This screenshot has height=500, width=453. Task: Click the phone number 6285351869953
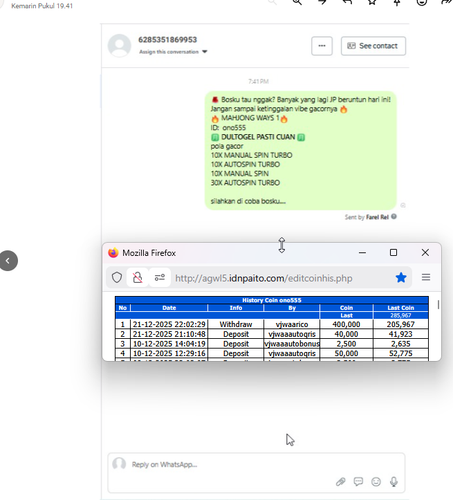tap(167, 40)
